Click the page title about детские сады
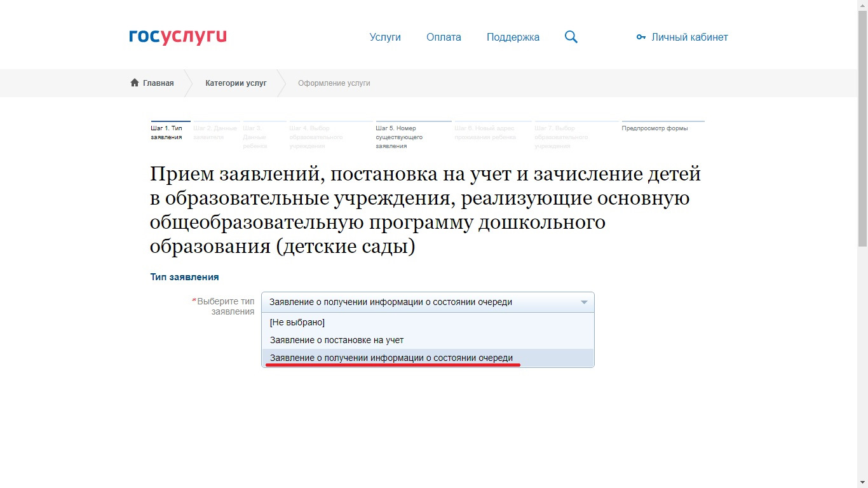Image resolution: width=868 pixels, height=488 pixels. tap(426, 210)
